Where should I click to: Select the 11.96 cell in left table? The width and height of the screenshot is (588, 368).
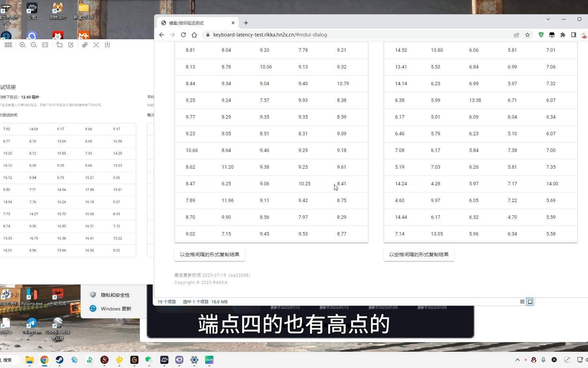(x=228, y=200)
